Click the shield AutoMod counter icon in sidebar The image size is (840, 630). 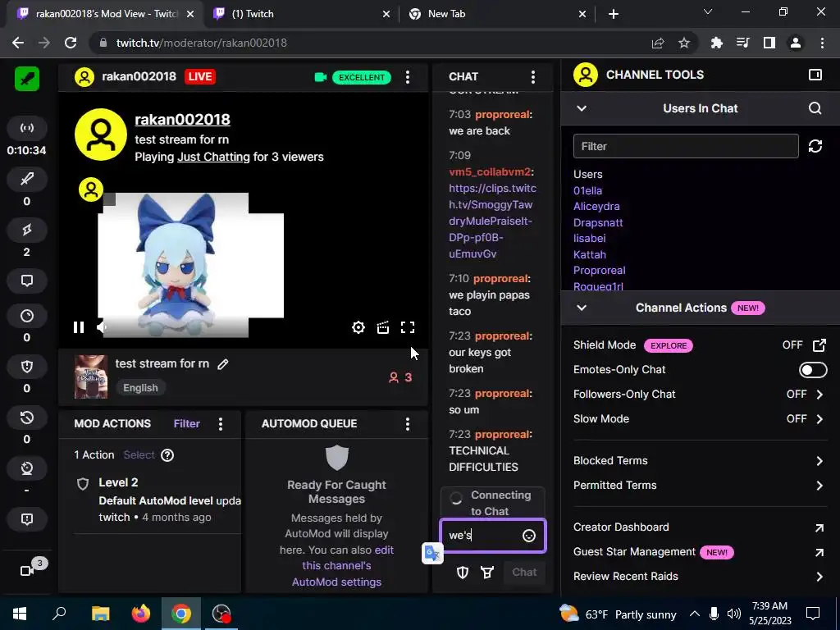(27, 367)
